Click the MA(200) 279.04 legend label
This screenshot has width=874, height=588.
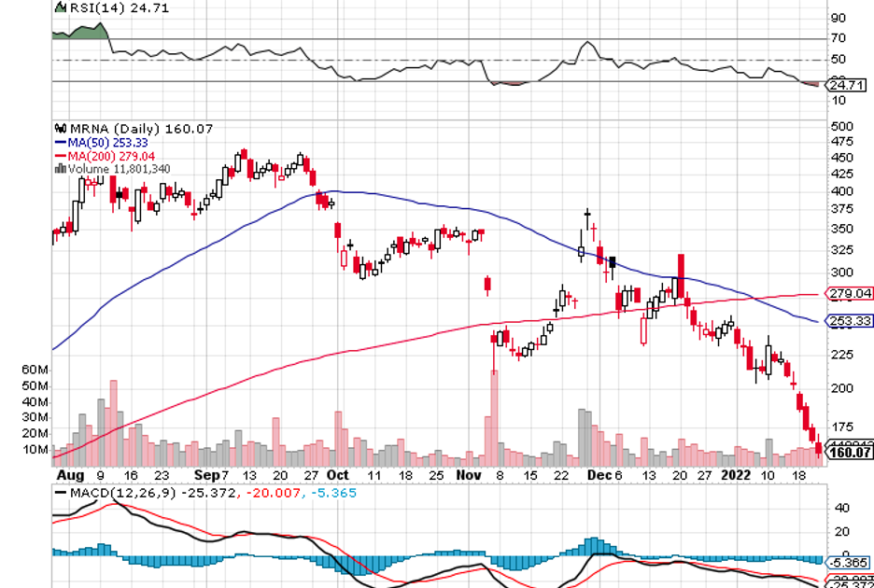point(111,156)
